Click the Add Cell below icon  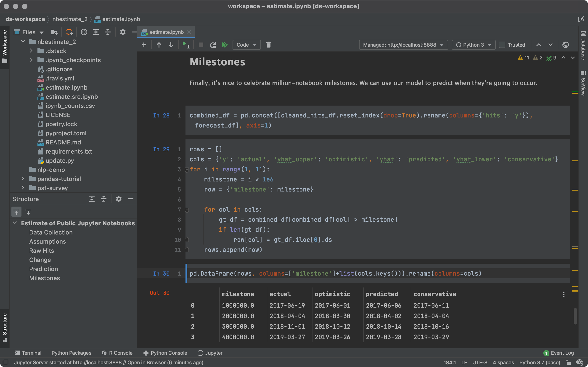pos(144,45)
